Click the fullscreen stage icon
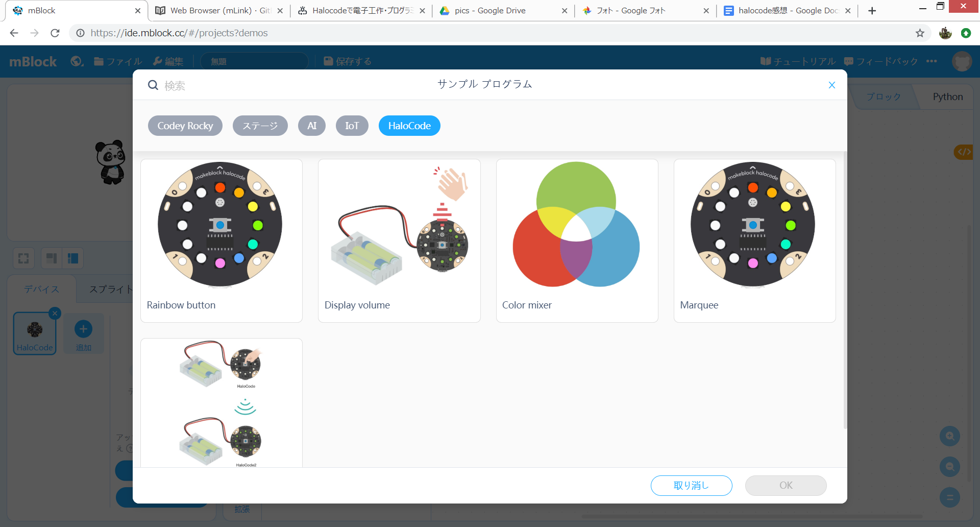This screenshot has height=527, width=980. point(23,258)
